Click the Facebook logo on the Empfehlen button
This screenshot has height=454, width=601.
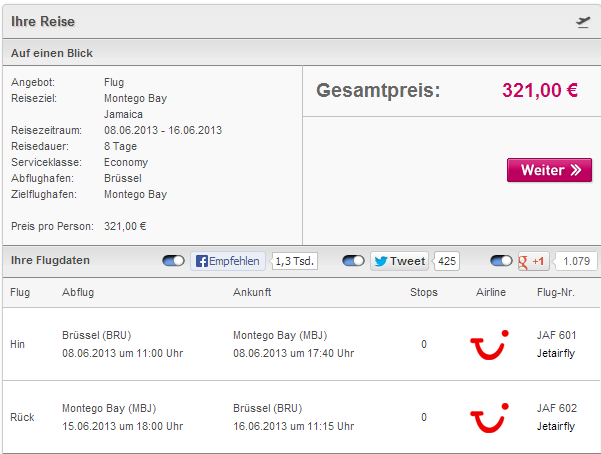coord(202,261)
